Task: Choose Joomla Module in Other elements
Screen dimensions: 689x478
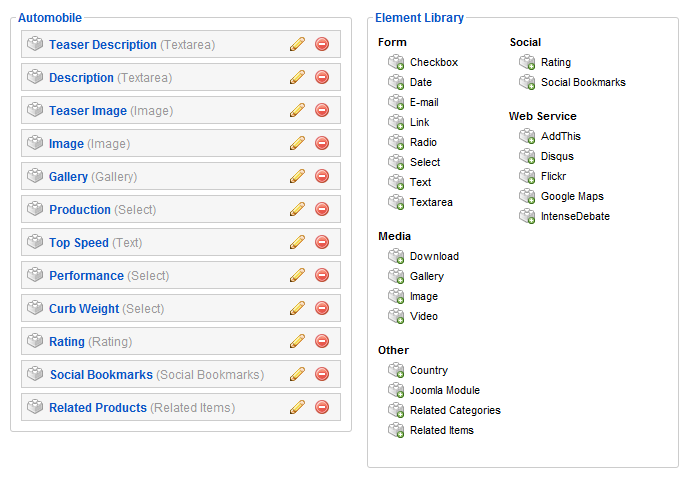Action: (445, 390)
